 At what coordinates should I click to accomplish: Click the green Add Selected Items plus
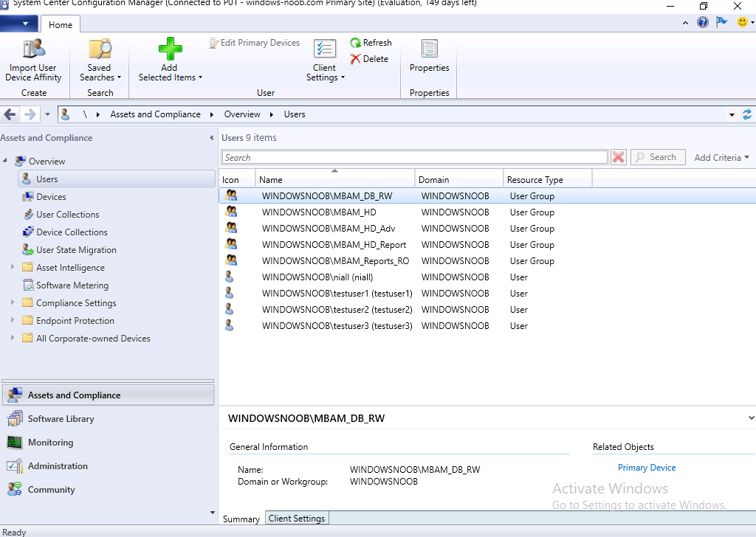(171, 49)
